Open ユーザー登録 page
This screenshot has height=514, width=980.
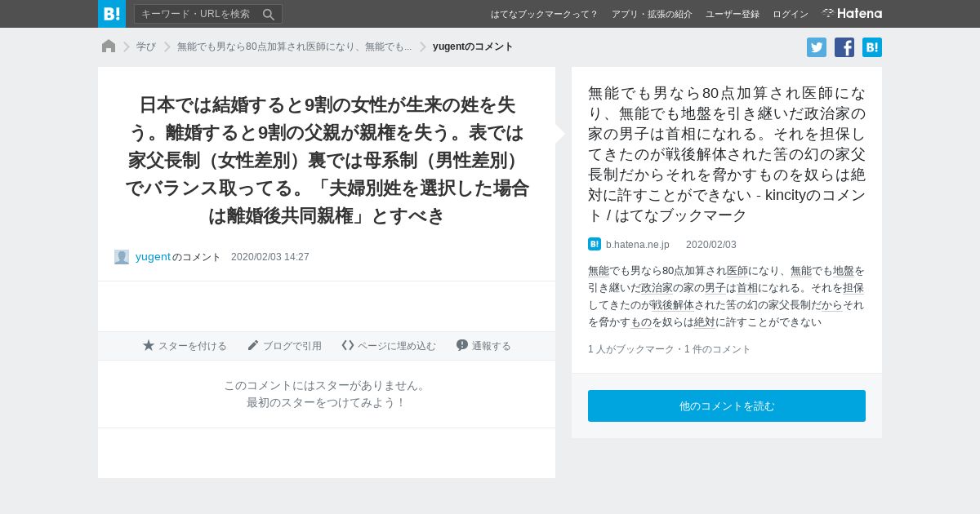(733, 14)
